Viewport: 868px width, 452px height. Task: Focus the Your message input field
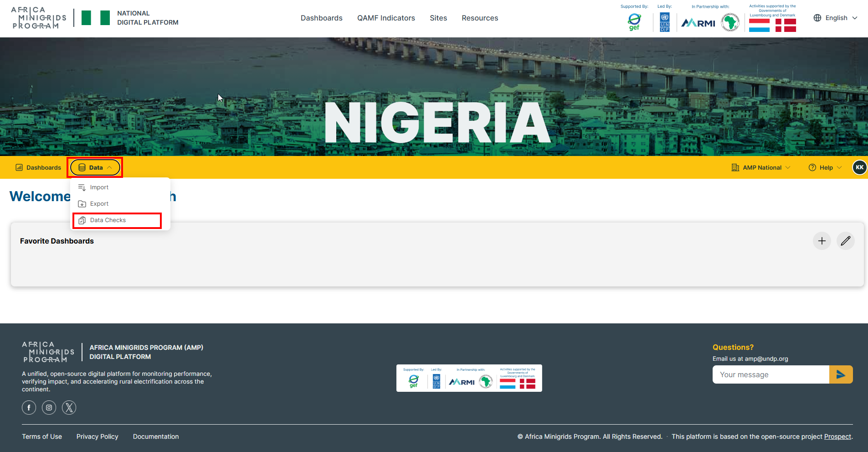coord(771,374)
